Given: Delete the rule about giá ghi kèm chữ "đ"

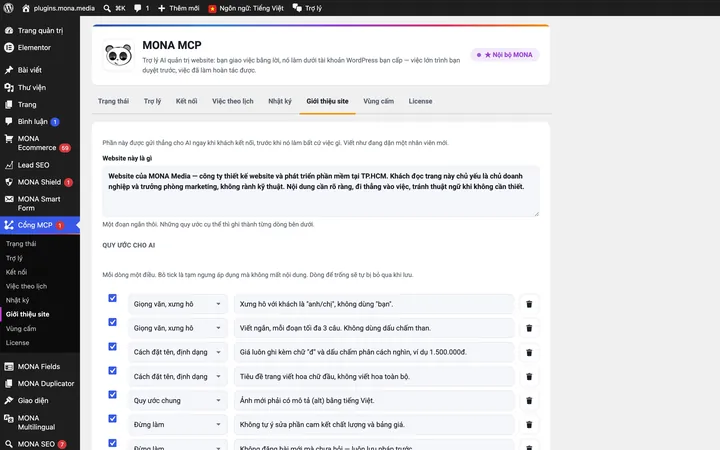Looking at the screenshot, I should click(x=529, y=352).
